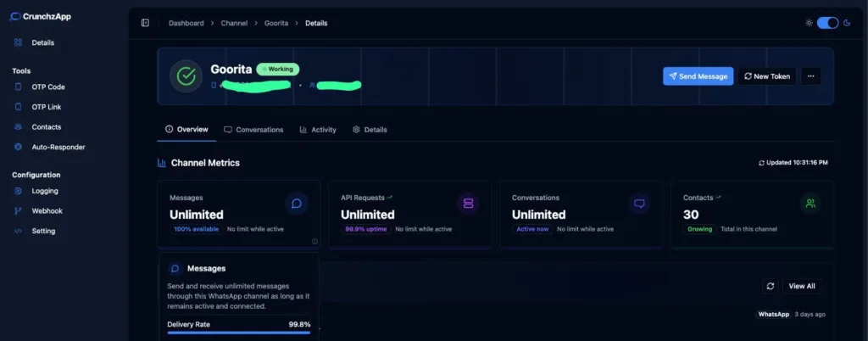The height and width of the screenshot is (341, 868).
Task: Click the Contacts people icon in sidebar
Action: 19,126
